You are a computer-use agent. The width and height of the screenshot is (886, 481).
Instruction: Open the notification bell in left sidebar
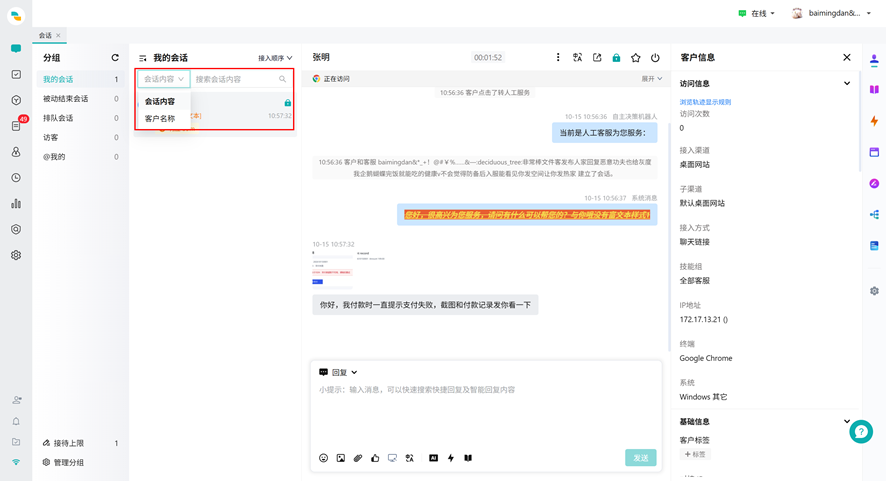tap(16, 421)
